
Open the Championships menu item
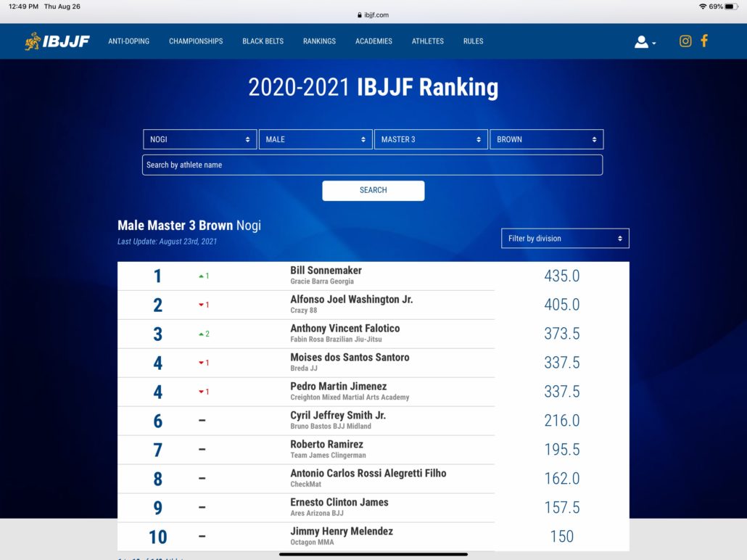(x=196, y=41)
